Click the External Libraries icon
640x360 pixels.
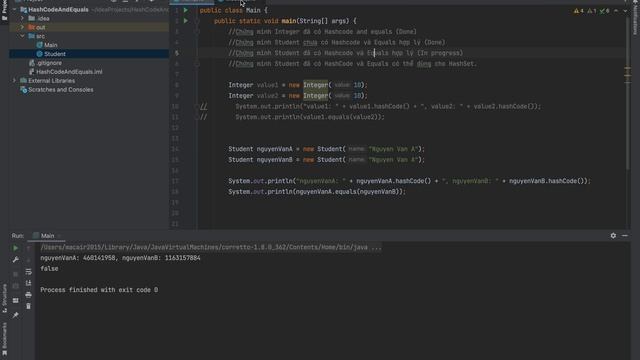click(24, 81)
